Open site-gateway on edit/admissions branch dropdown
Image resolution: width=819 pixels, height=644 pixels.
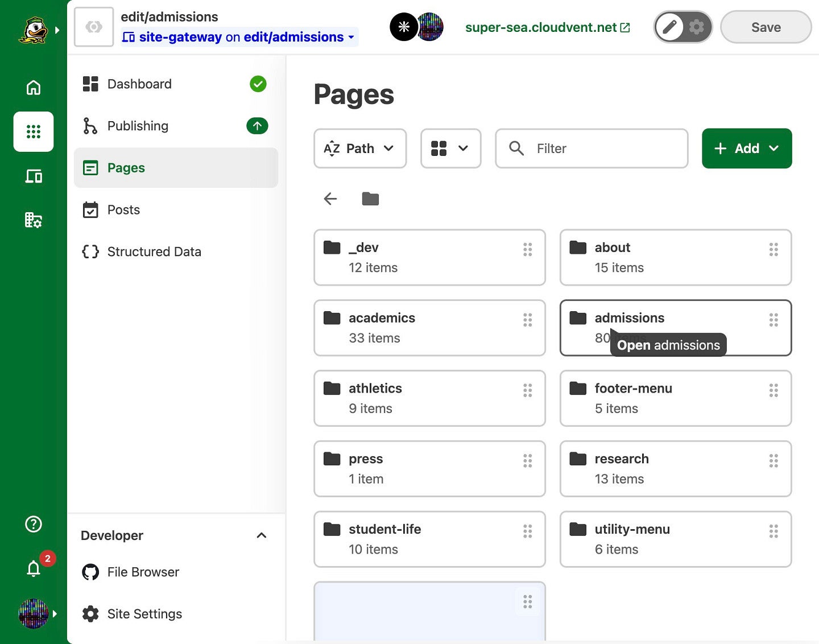pyautogui.click(x=239, y=37)
